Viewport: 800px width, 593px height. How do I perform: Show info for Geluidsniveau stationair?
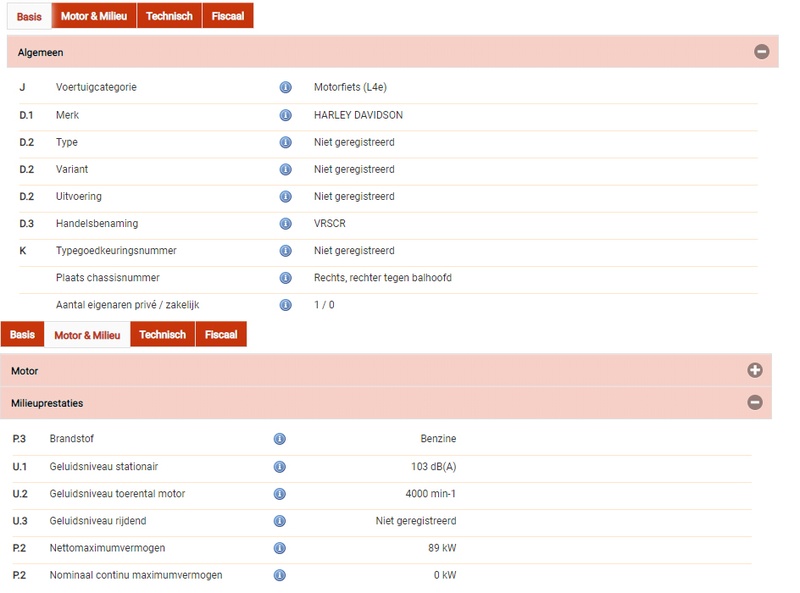pos(279,467)
